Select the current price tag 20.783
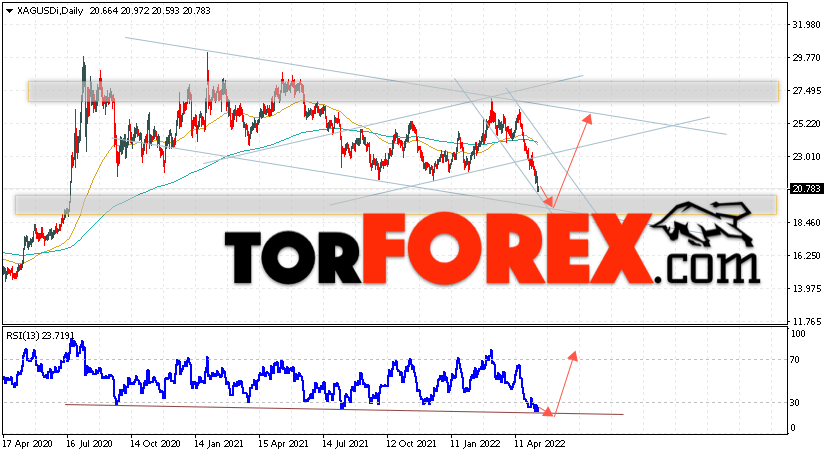828x455 pixels. coord(806,188)
